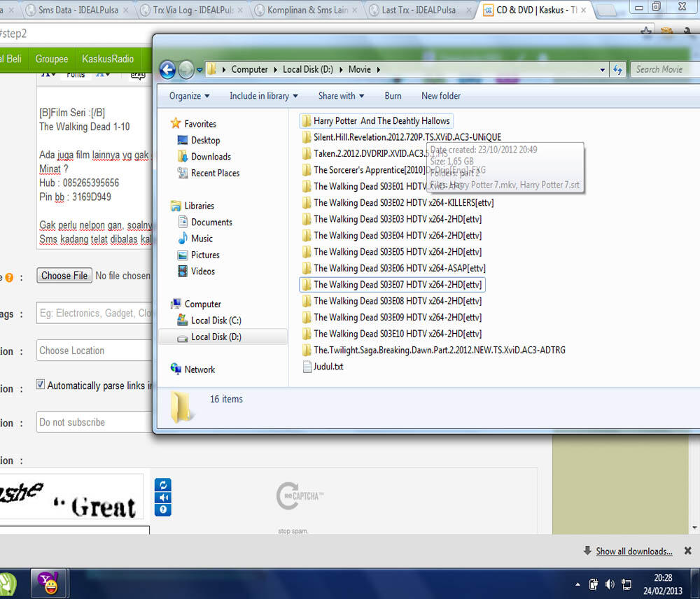Click the tags input field
Screen dimensions: 700x599
94,313
